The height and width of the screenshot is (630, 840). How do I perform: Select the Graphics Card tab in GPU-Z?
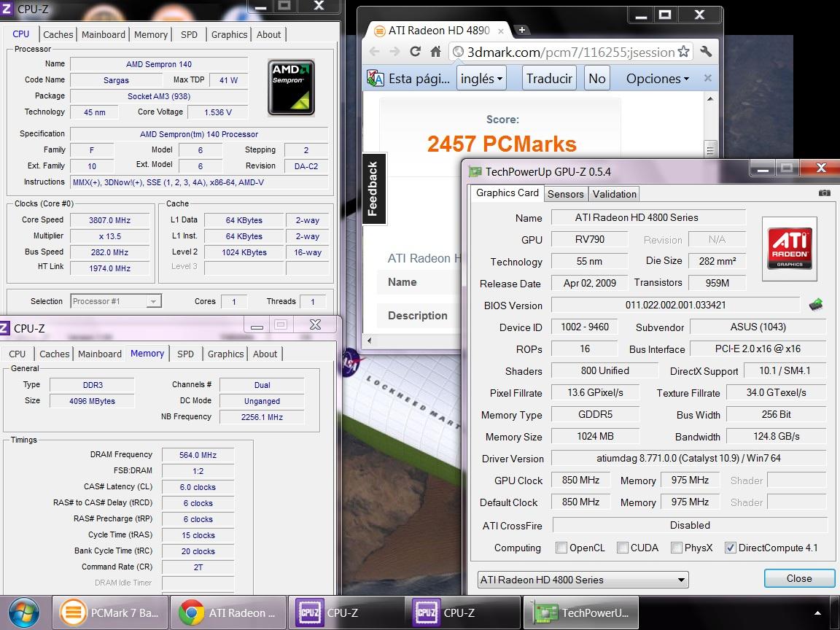(x=507, y=192)
